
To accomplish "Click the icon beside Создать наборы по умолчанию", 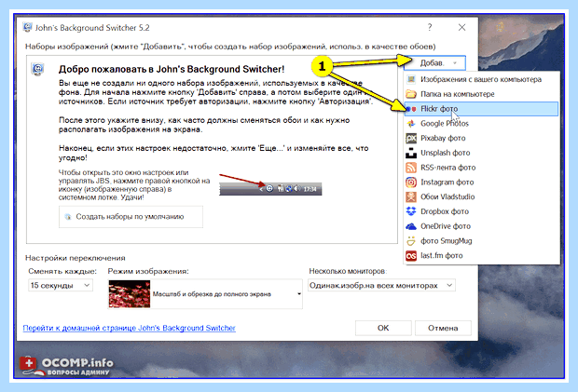I will [68, 217].
